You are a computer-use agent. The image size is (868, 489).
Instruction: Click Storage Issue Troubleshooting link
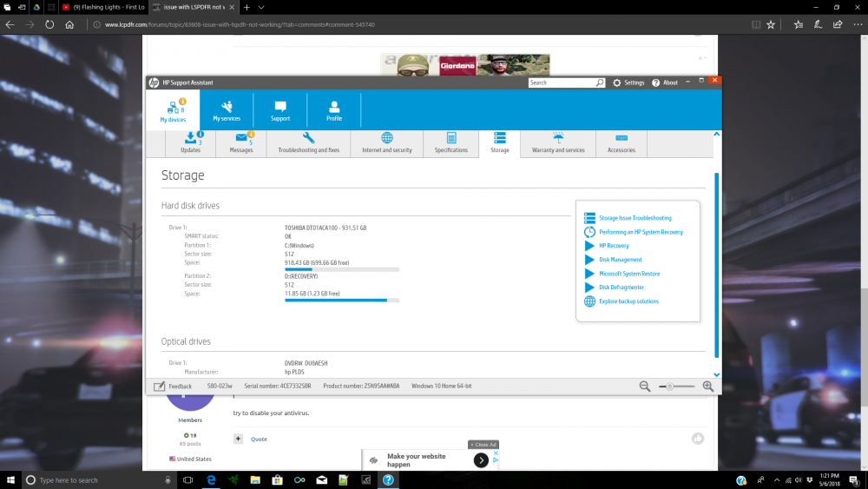click(x=635, y=218)
